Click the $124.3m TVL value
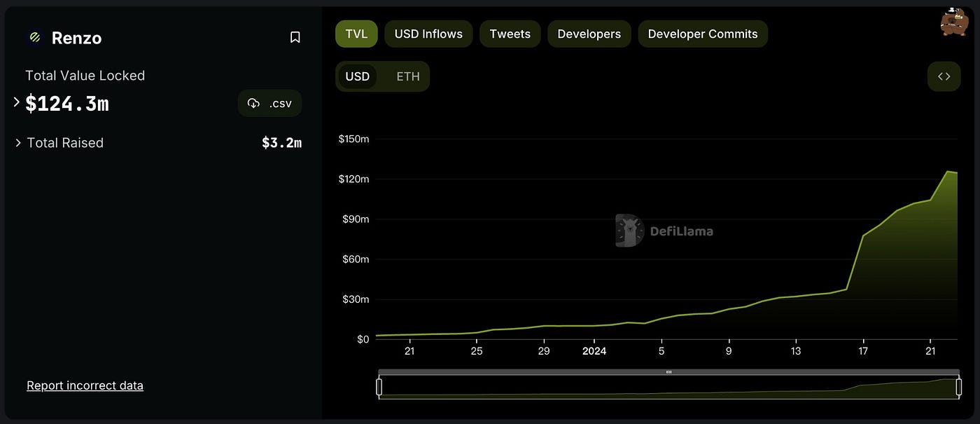 coord(67,104)
